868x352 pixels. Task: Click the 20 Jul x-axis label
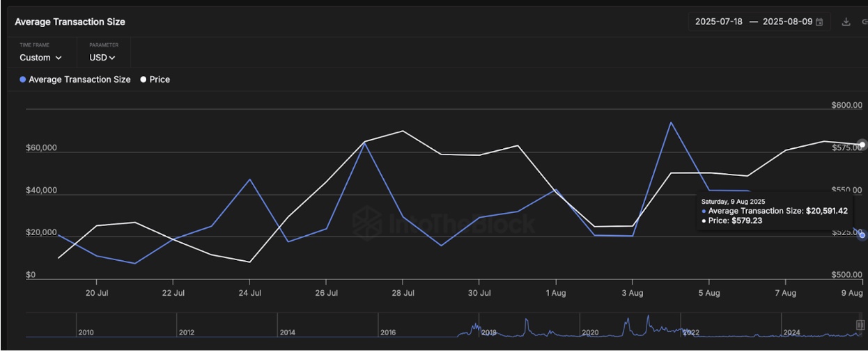[x=96, y=293]
